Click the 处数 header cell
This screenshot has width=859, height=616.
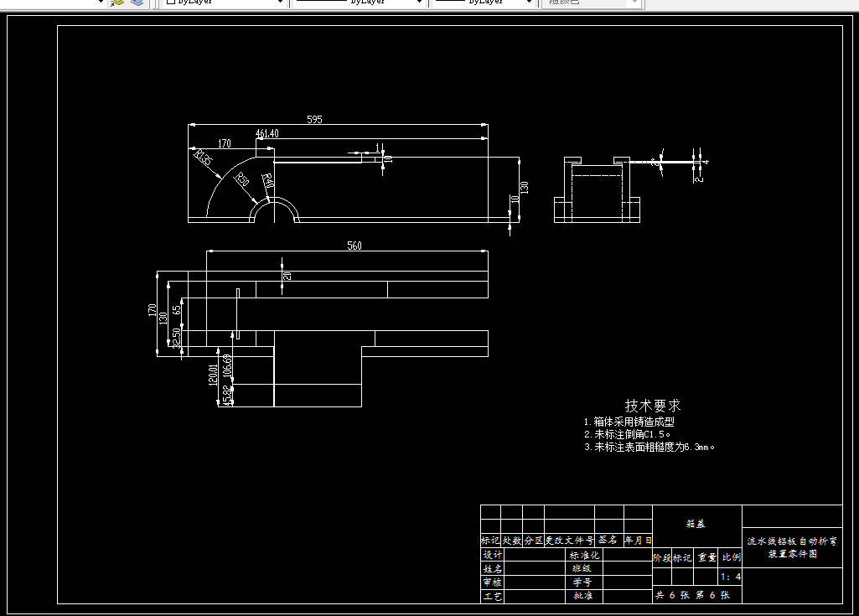click(512, 541)
